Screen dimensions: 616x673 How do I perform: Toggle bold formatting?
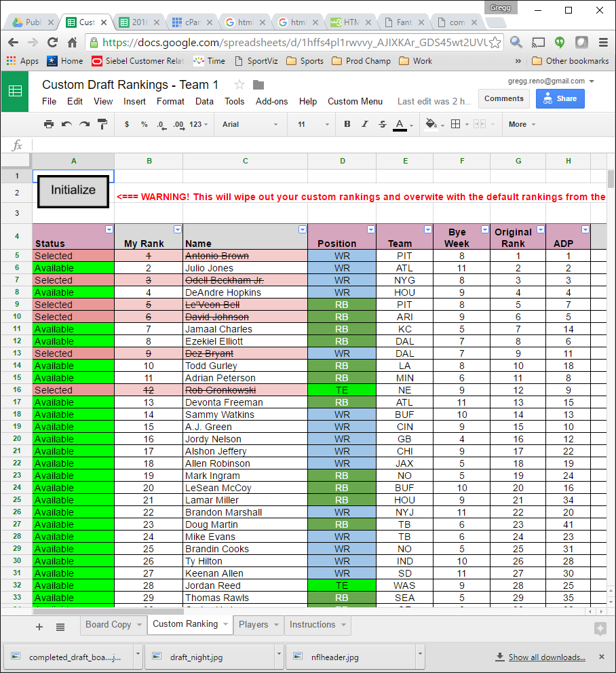pyautogui.click(x=347, y=124)
